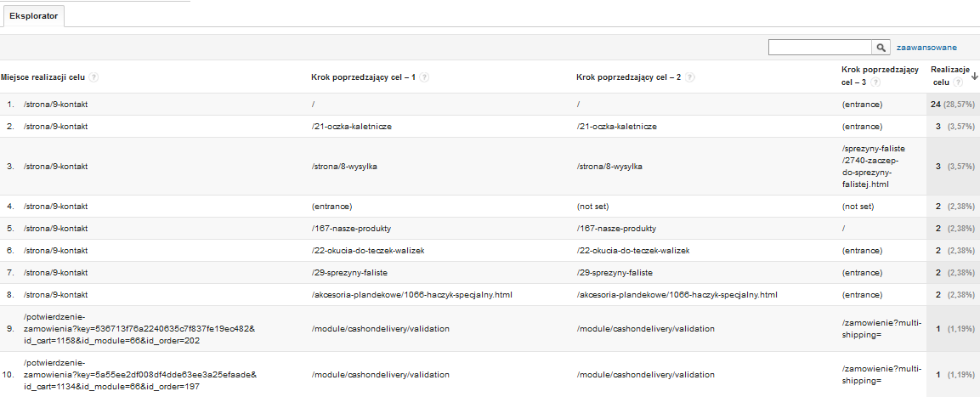980x397 pixels.
Task: Select /21-oczka-kaletnicze in row 2 step 1
Action: (351, 127)
